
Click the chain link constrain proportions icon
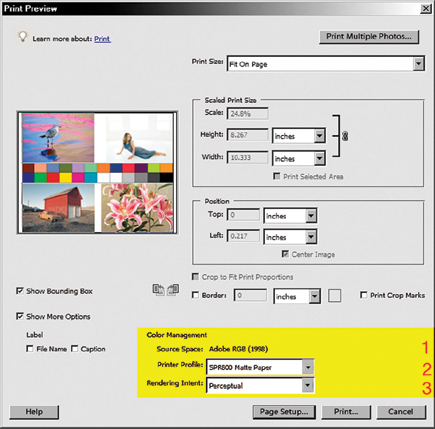coord(345,136)
